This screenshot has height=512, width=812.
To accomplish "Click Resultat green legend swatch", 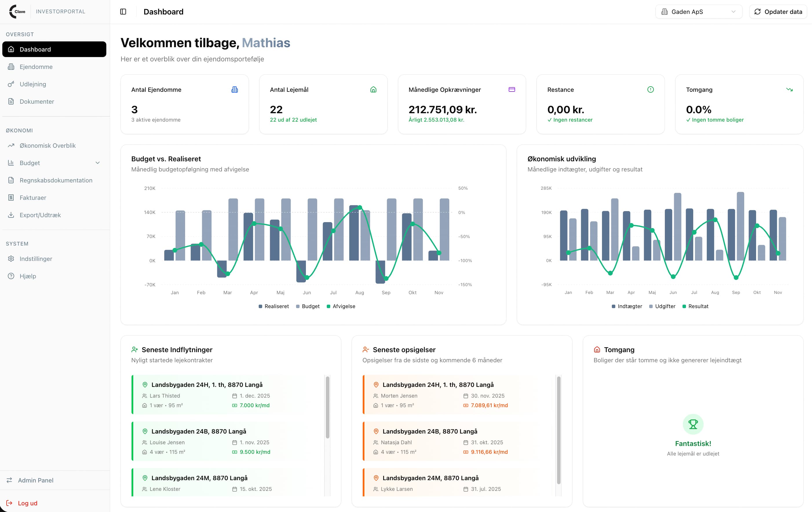I will click(684, 306).
